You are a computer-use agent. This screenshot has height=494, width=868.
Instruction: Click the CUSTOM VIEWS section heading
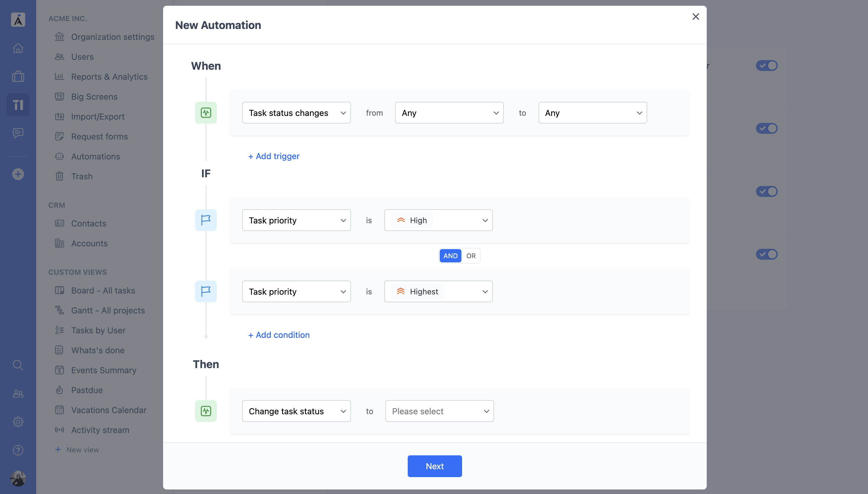coord(77,272)
